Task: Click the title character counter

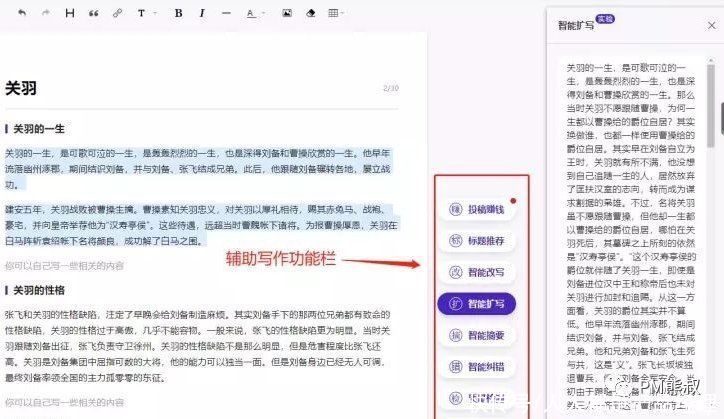Action: (391, 88)
